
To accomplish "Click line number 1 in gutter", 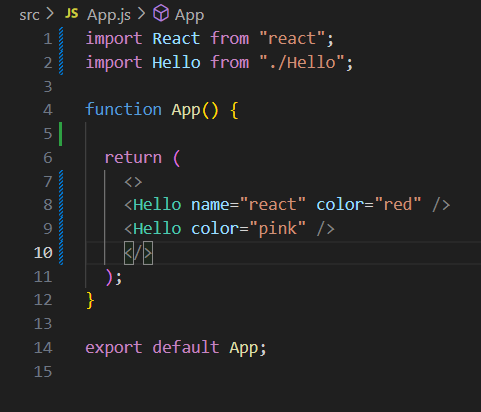I will pyautogui.click(x=48, y=39).
